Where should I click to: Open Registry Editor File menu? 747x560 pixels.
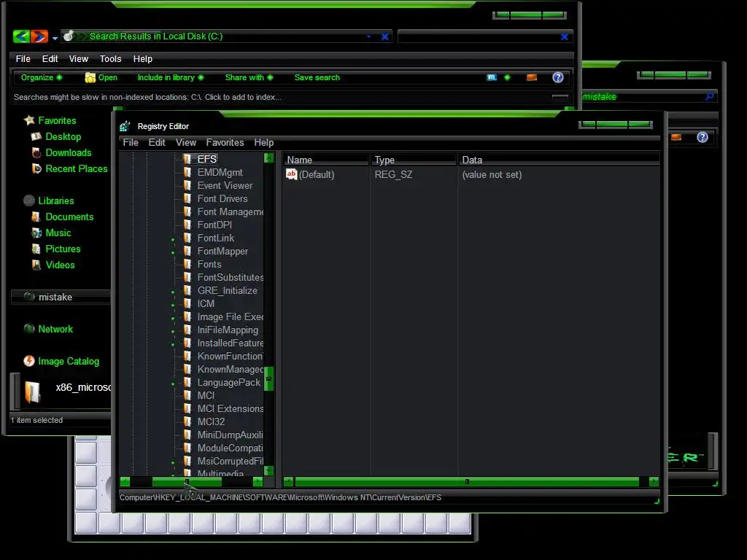[131, 142]
